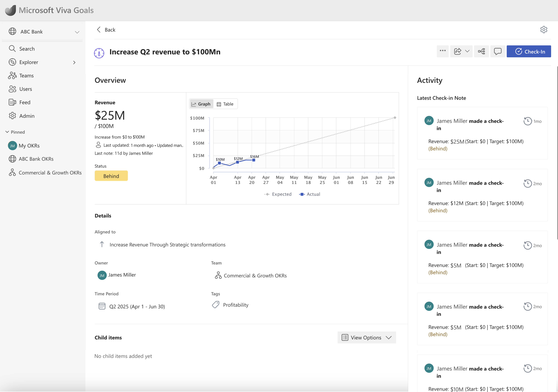
Task: Open team Commercial & Growth OKRs link
Action: 255,276
